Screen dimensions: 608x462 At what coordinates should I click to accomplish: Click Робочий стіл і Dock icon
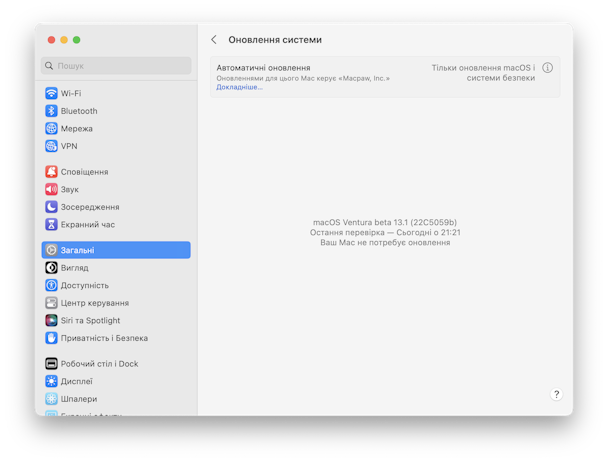[51, 363]
